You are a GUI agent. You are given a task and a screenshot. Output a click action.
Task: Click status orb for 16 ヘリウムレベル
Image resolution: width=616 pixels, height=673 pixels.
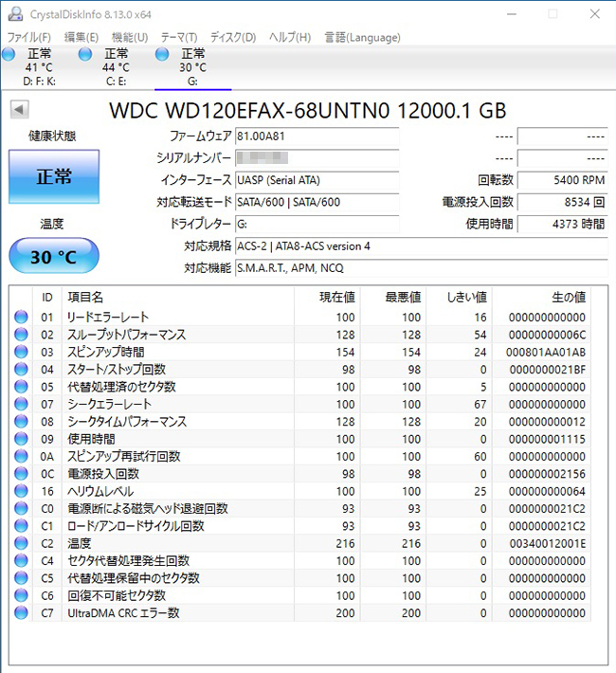tap(21, 491)
